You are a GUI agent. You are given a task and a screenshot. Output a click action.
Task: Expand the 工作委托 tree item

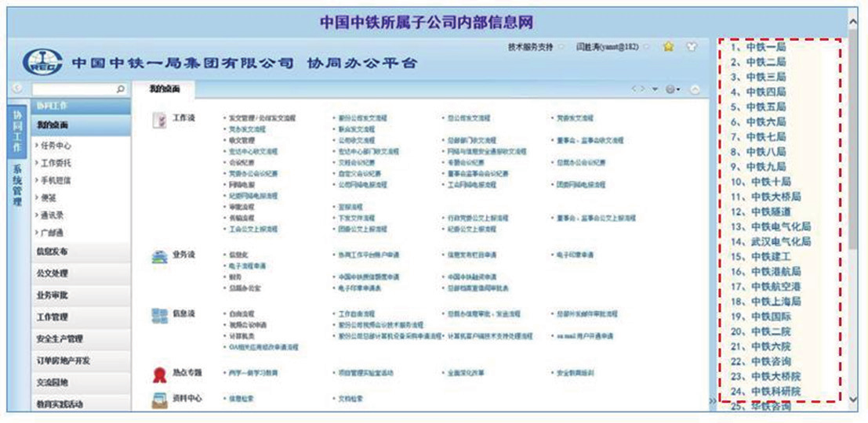coord(53,163)
